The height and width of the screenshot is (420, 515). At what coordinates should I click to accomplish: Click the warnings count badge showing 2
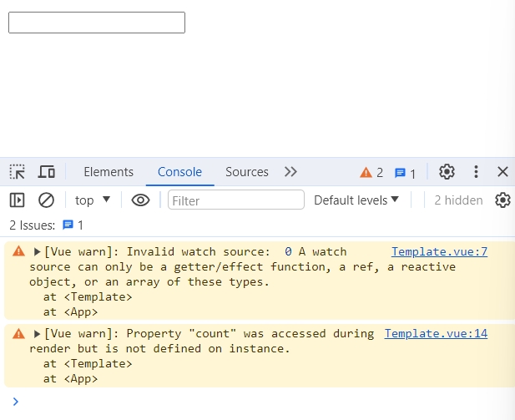click(x=371, y=172)
